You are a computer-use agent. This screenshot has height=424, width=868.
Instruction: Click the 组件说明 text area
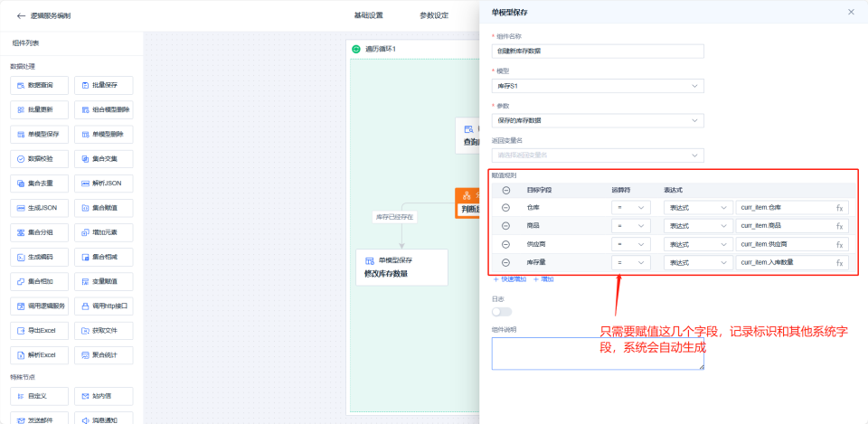(598, 353)
